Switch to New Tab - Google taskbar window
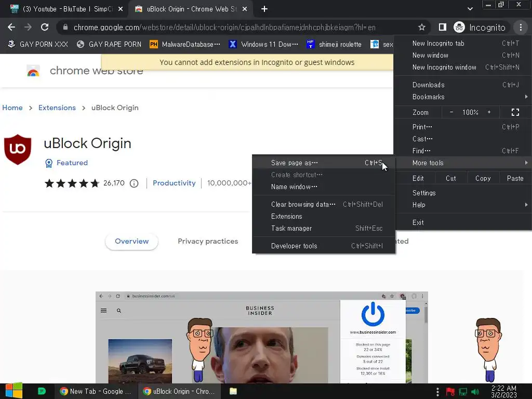This screenshot has height=399, width=532. pos(96,391)
